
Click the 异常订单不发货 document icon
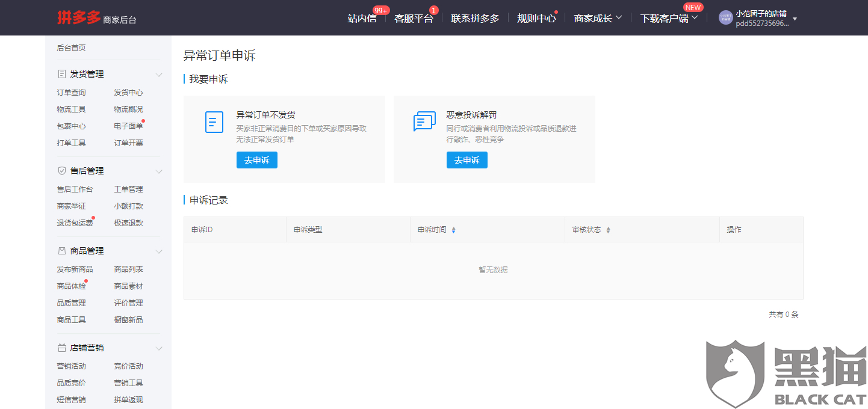pyautogui.click(x=214, y=122)
